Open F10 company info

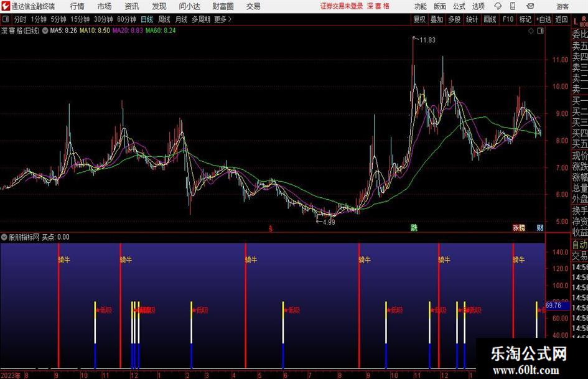click(x=508, y=19)
